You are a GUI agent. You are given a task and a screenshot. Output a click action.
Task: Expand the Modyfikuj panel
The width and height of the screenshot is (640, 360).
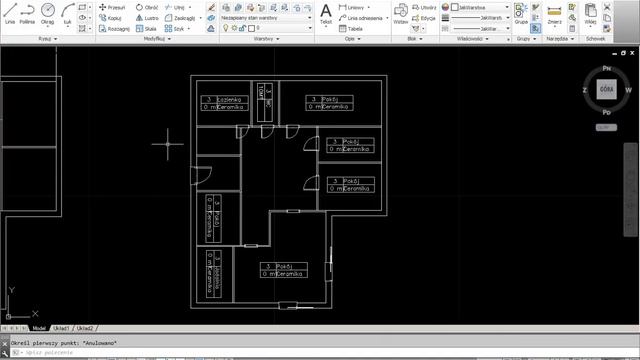157,39
